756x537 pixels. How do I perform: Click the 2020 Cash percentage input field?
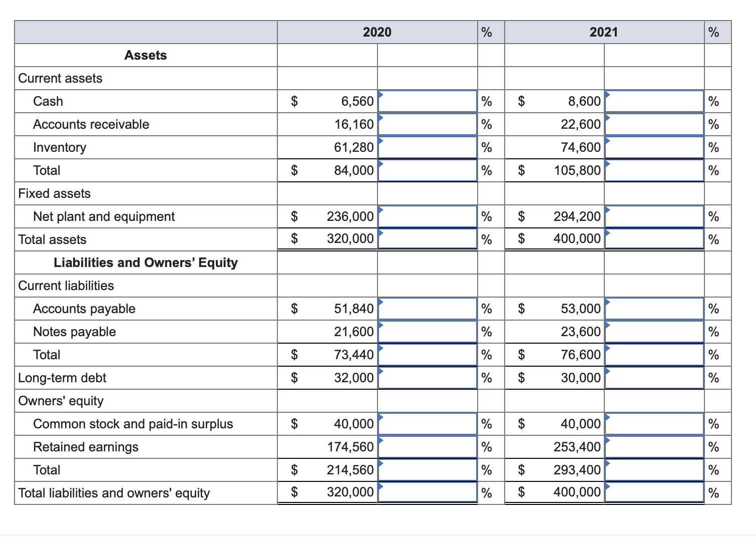click(x=428, y=101)
